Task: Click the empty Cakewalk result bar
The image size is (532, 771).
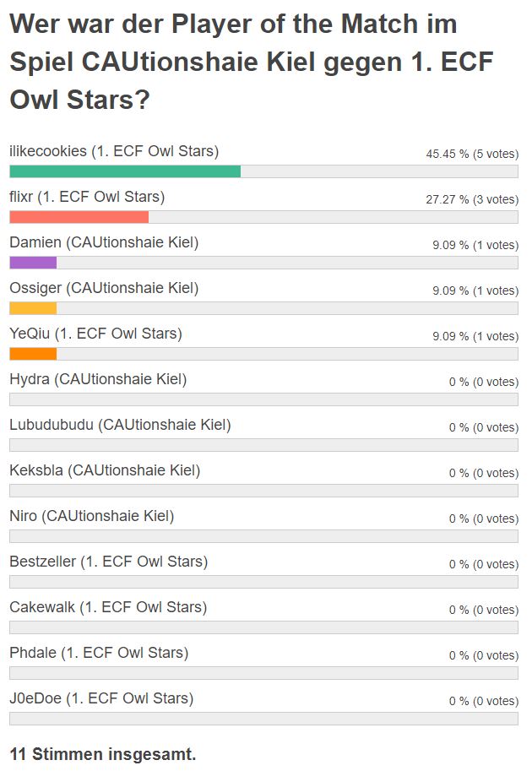Action: (263, 627)
